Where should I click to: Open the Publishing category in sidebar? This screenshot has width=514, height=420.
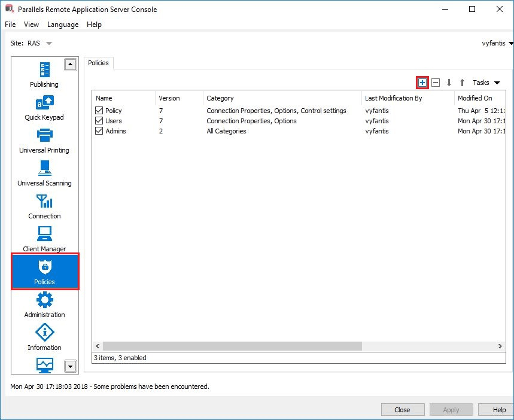pyautogui.click(x=44, y=75)
